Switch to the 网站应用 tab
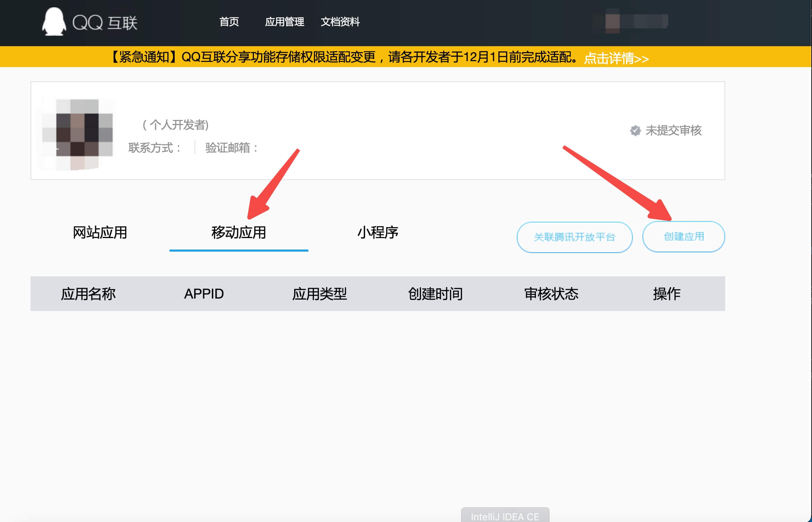The image size is (812, 522). pos(100,233)
